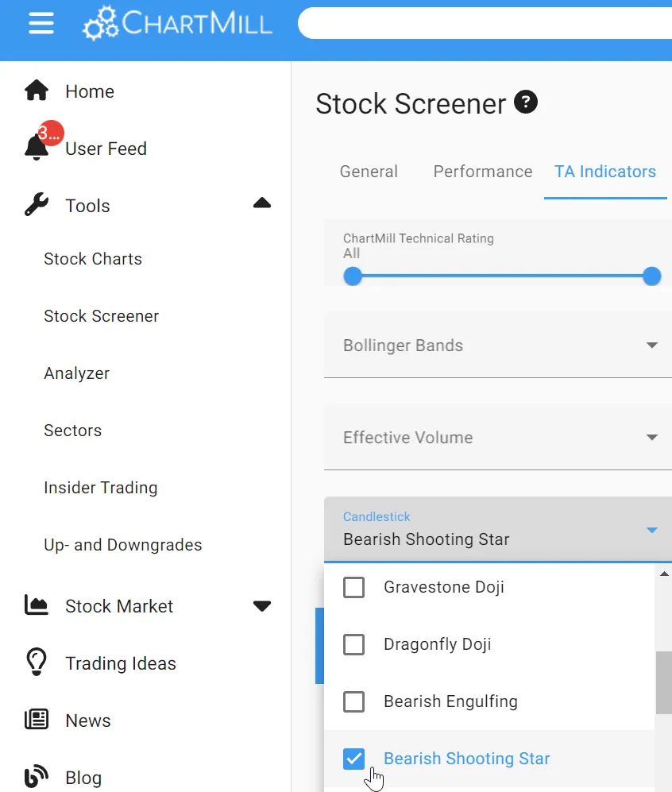
Task: Switch to the General tab
Action: [x=369, y=172]
